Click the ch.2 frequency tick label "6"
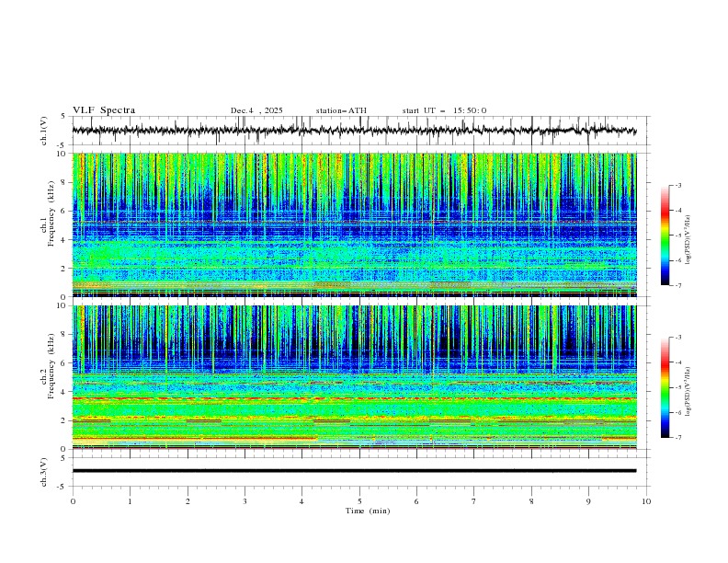Viewport: 728px width, 563px height. click(64, 363)
